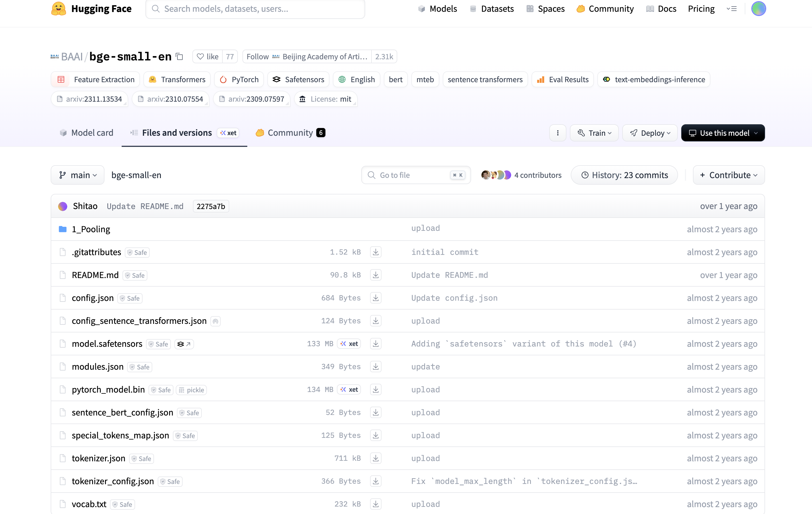The width and height of the screenshot is (812, 514).
Task: Click contributor avatars group
Action: pos(496,175)
